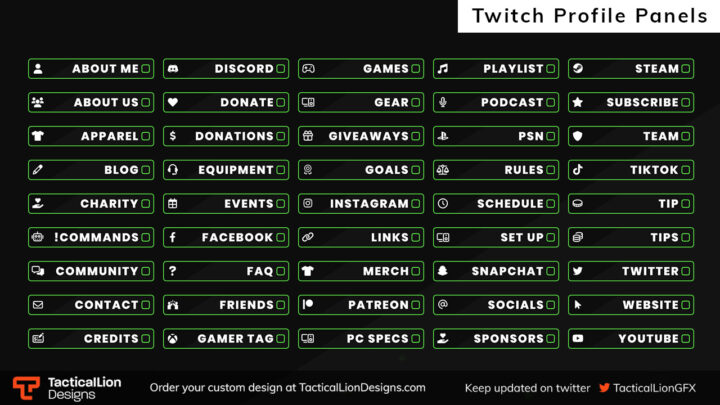Image resolution: width=720 pixels, height=405 pixels.
Task: Click the Discord logo icon
Action: point(173,69)
